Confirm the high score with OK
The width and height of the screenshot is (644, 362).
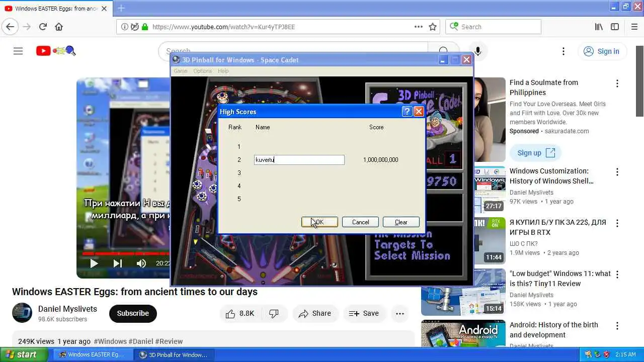tap(319, 222)
